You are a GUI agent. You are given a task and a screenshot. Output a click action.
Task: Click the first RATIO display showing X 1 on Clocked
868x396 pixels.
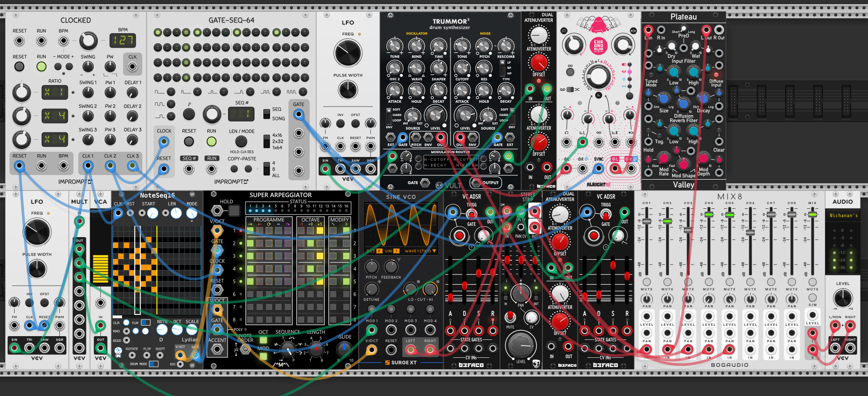[55, 92]
